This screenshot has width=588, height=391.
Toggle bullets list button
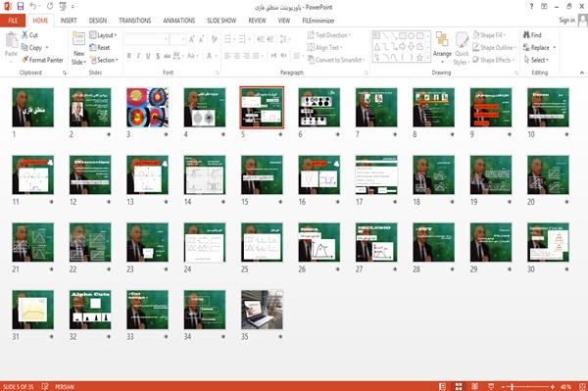click(227, 39)
